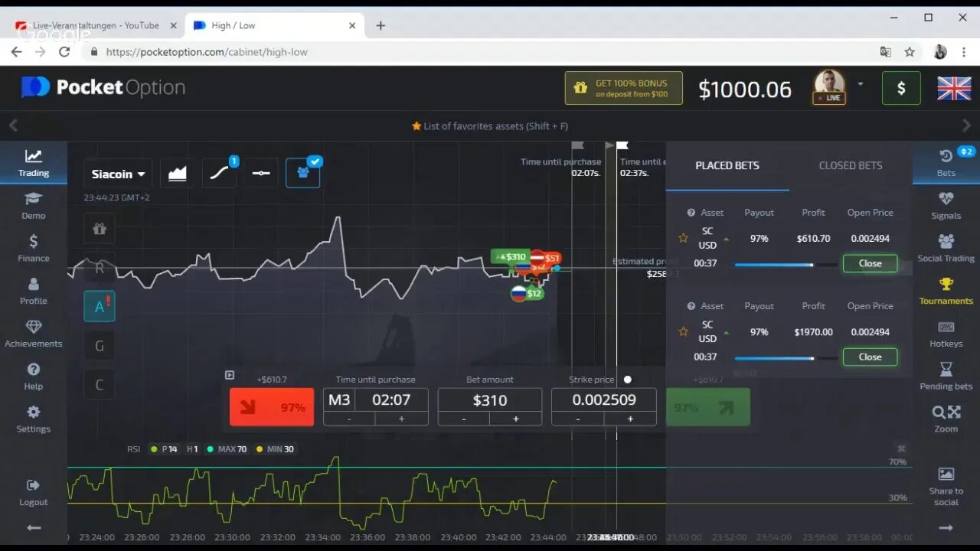This screenshot has height=551, width=980.
Task: Click the social trading deals icon with checkmark
Action: (303, 173)
